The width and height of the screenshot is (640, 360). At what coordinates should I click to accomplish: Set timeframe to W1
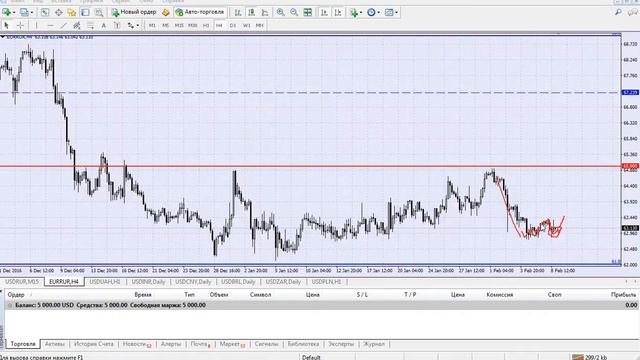(247, 25)
